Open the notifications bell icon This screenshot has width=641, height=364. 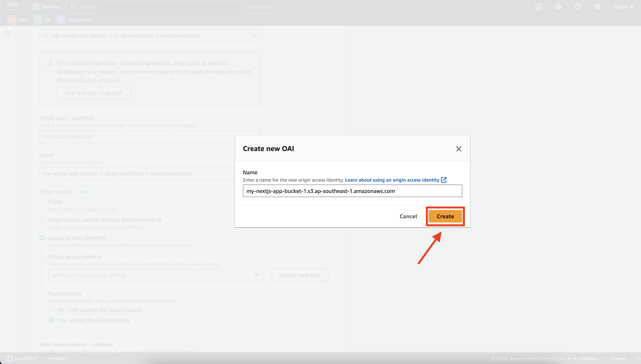pyautogui.click(x=558, y=7)
